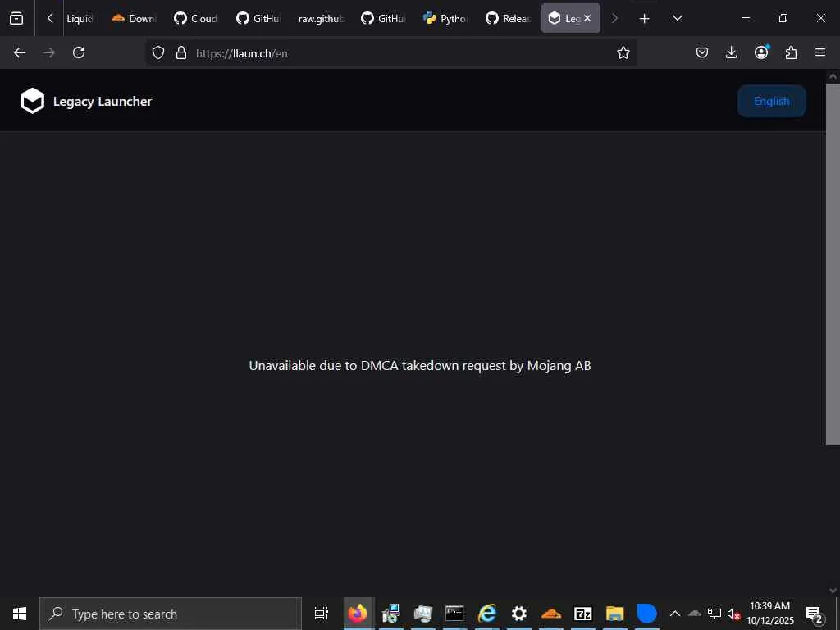Image resolution: width=840 pixels, height=630 pixels.
Task: Click the page vertical scrollbar thumb
Action: [833, 263]
